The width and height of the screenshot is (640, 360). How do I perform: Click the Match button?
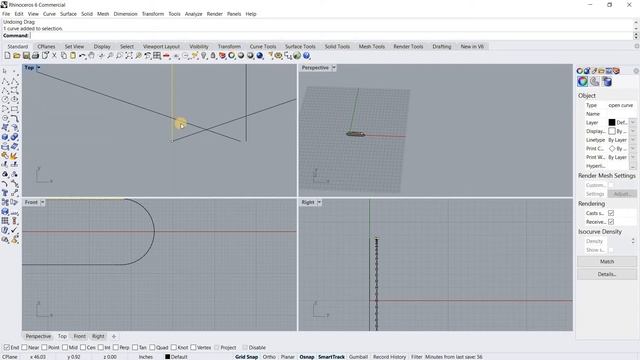coord(607,261)
